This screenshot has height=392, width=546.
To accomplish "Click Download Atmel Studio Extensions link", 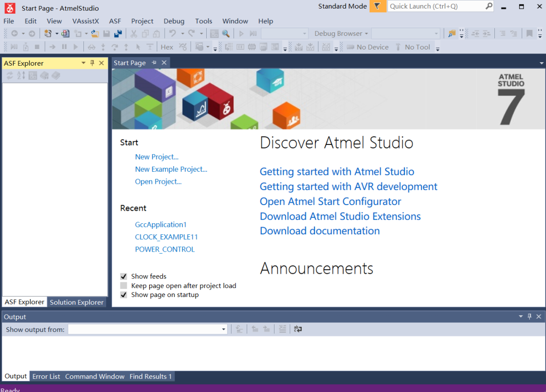I will (340, 216).
